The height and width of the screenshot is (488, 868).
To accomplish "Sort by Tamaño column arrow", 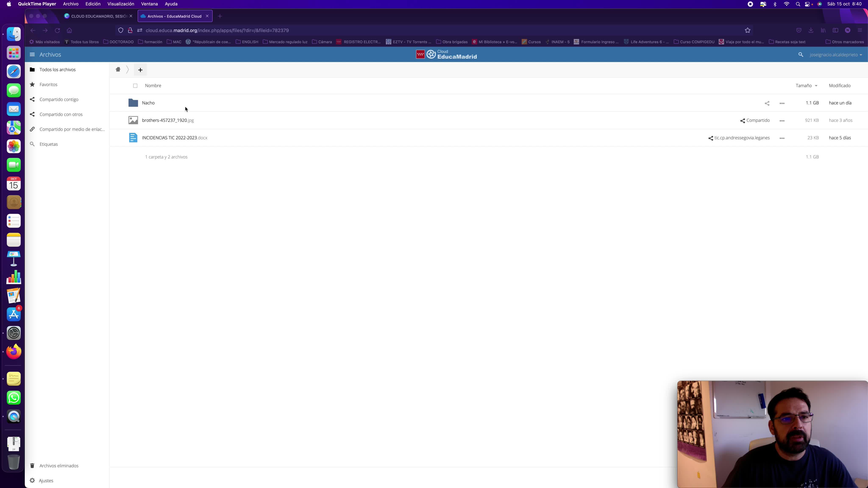I will coord(816,86).
